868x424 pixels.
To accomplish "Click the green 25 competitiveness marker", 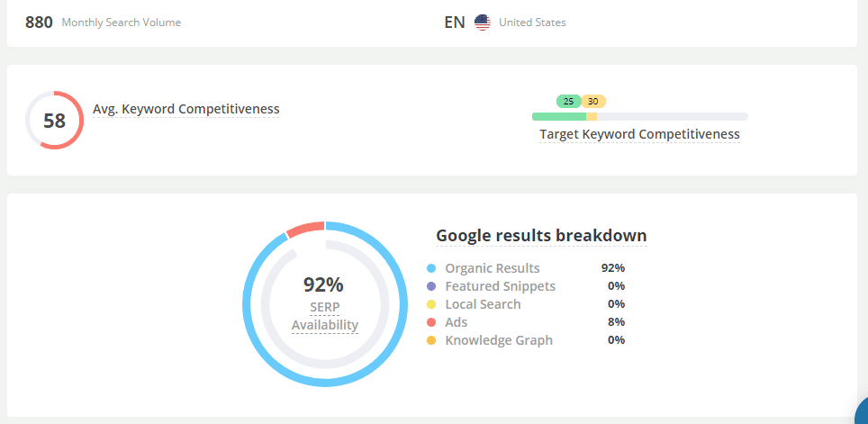I will click(568, 102).
